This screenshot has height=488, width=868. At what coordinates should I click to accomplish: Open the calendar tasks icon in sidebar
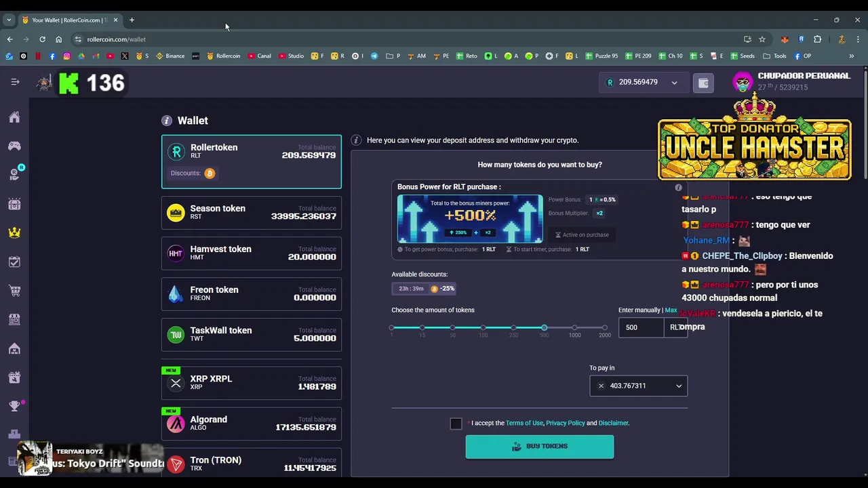[14, 262]
